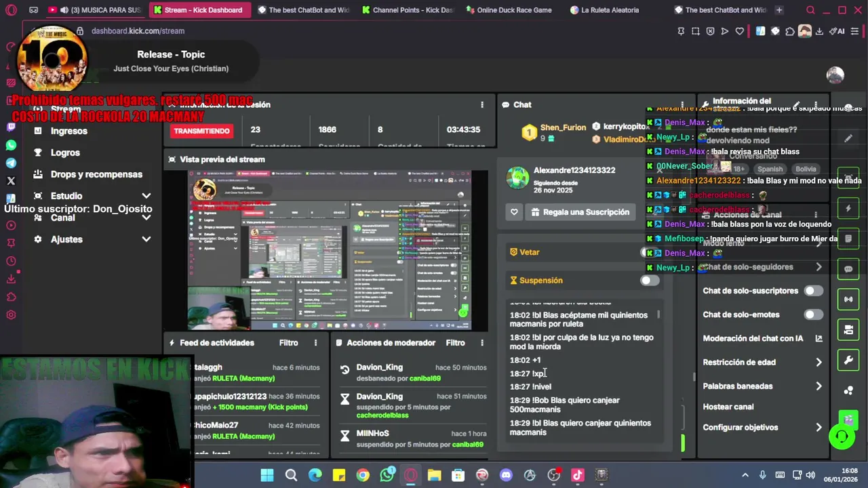
Task: Open Configurar objetivos chevron
Action: coord(818,428)
